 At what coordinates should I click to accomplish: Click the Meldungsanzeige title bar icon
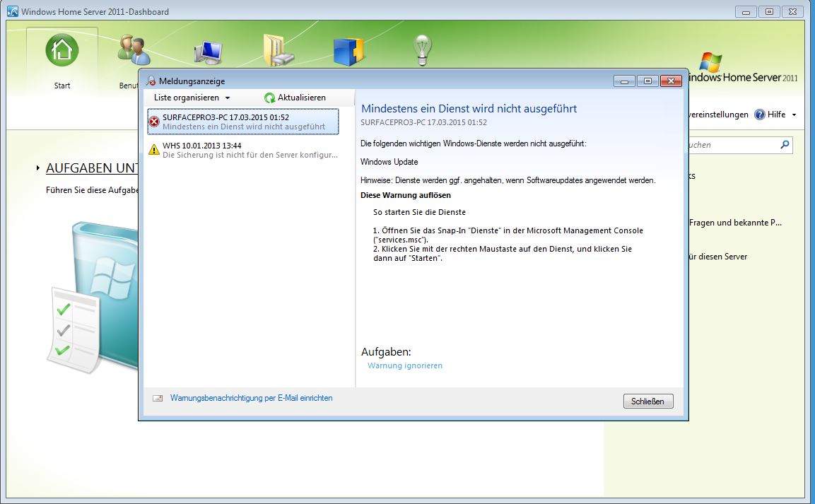(151, 81)
